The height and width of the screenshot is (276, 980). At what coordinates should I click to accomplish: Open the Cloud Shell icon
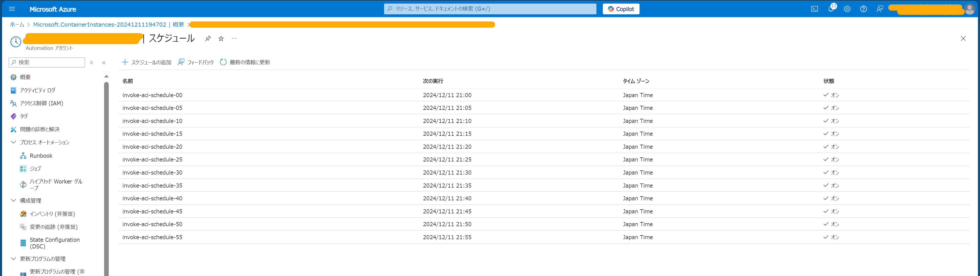click(815, 9)
